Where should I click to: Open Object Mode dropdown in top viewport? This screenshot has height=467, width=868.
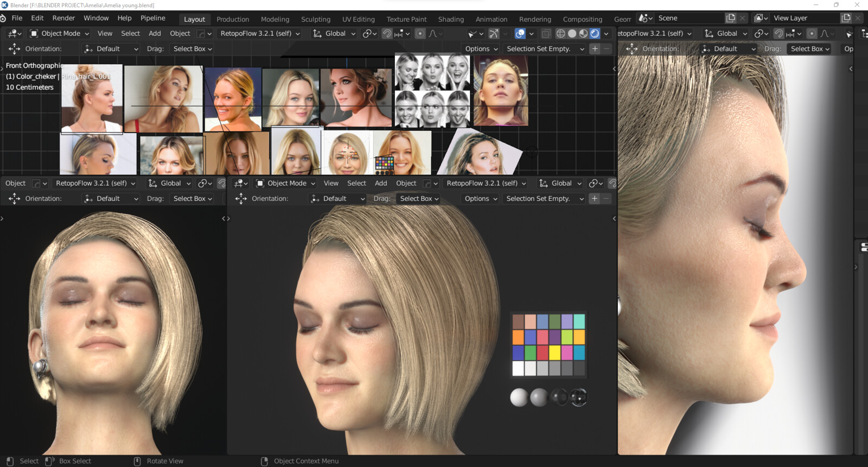pos(59,33)
